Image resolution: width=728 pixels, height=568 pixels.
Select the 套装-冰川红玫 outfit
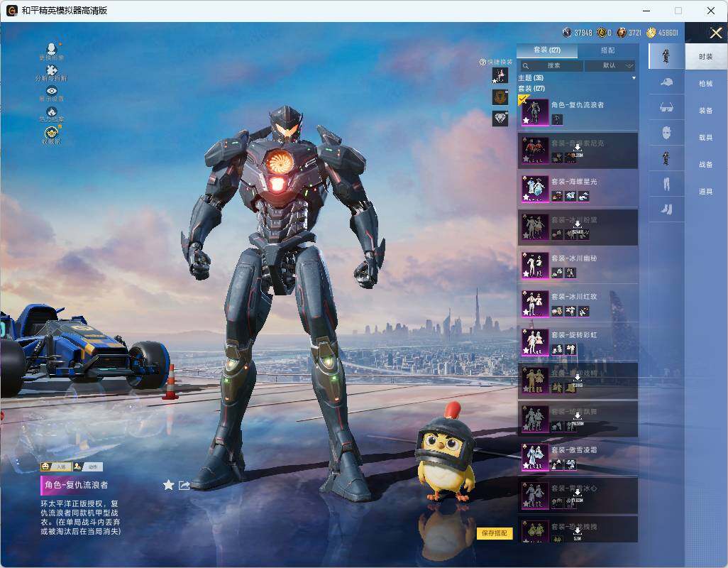[578, 304]
